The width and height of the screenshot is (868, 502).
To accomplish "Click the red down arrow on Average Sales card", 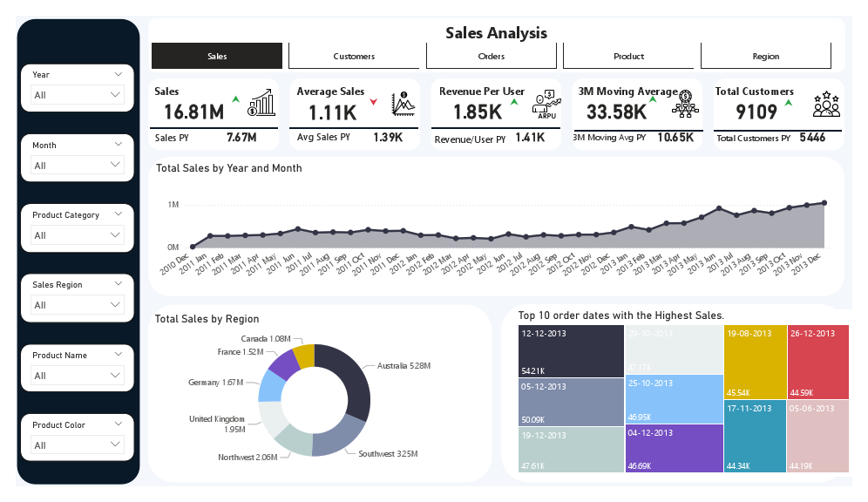I will pos(374,103).
